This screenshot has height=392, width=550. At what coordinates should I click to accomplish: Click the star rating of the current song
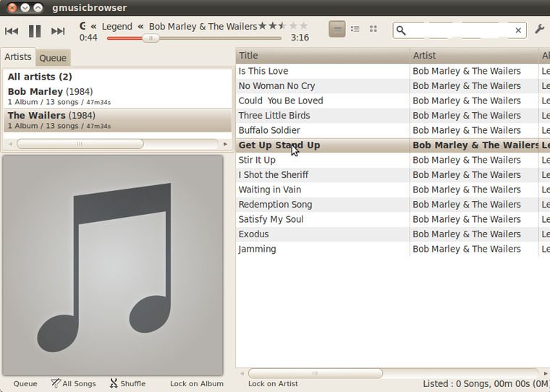pos(283,26)
